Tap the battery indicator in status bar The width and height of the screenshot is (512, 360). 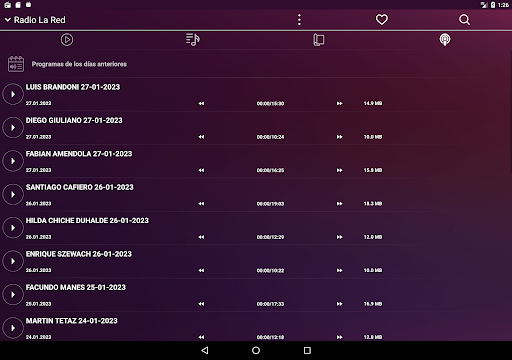[x=493, y=5]
